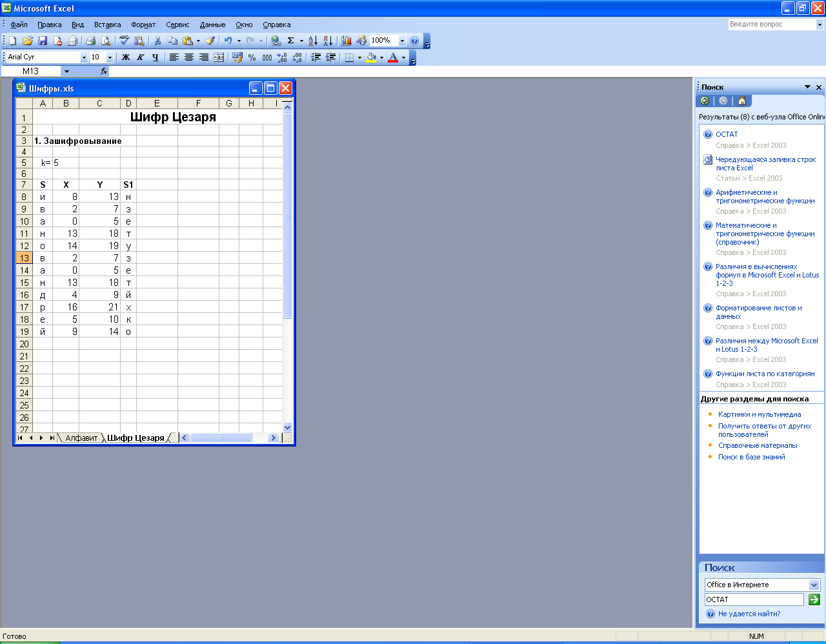Sort descending from the toolbar
Screen dimensions: 826x644
[x=328, y=41]
